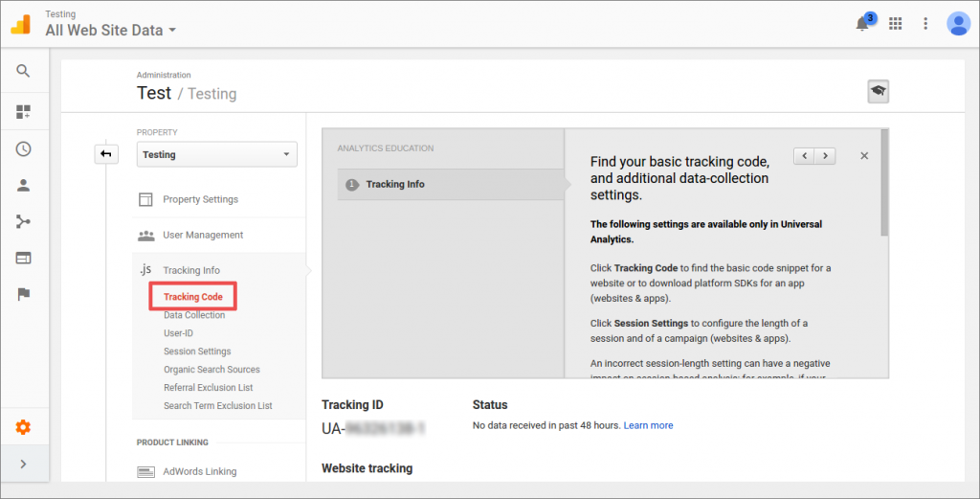Close the Analytics Education panel

[864, 155]
